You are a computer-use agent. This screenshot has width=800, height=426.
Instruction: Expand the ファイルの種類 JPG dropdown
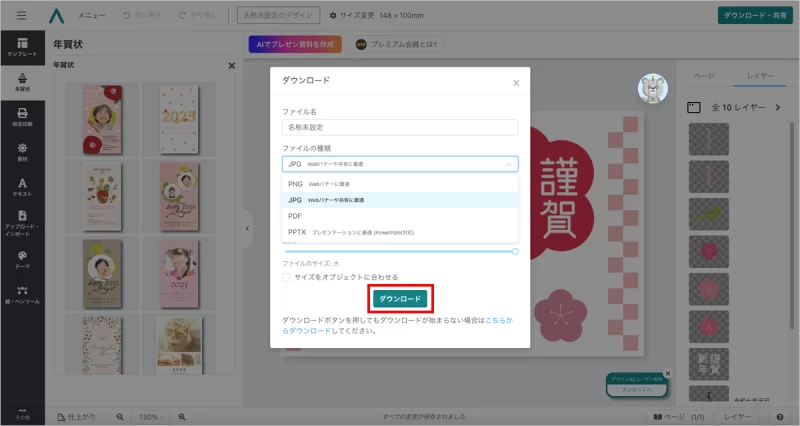(x=400, y=165)
